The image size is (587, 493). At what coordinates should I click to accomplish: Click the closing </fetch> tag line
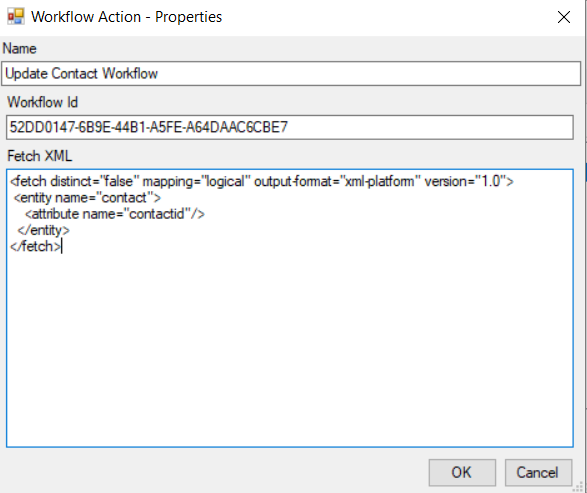[x=36, y=247]
